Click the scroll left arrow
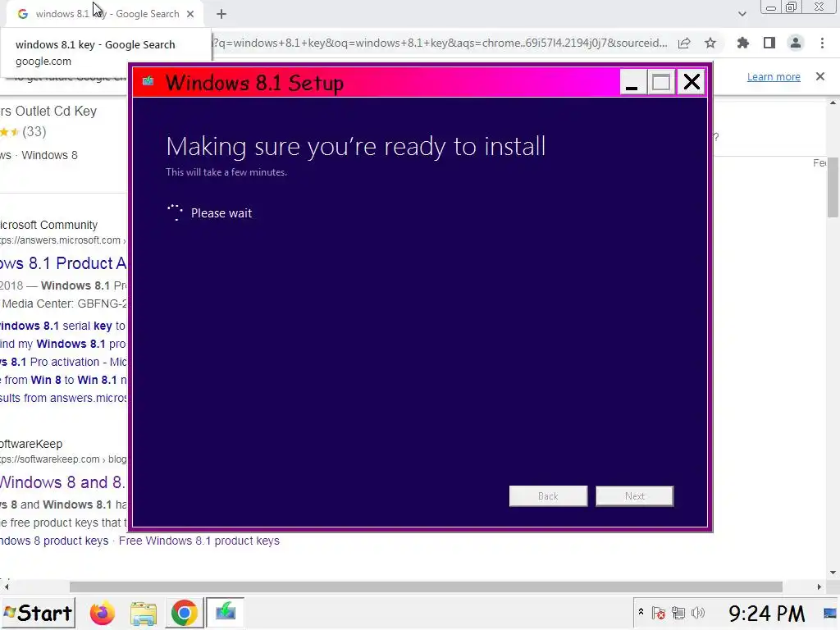 [x=6, y=587]
